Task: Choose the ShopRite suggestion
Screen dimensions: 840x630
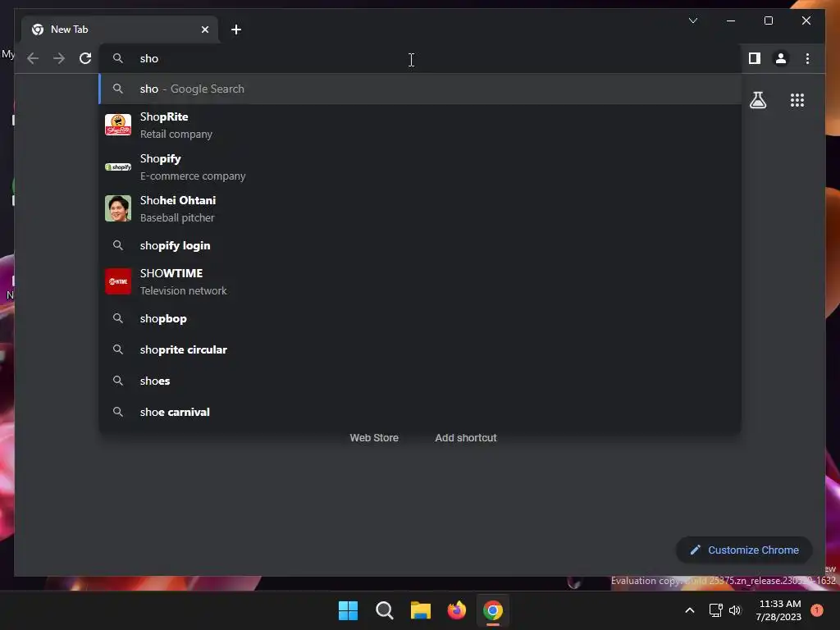Action: point(420,125)
